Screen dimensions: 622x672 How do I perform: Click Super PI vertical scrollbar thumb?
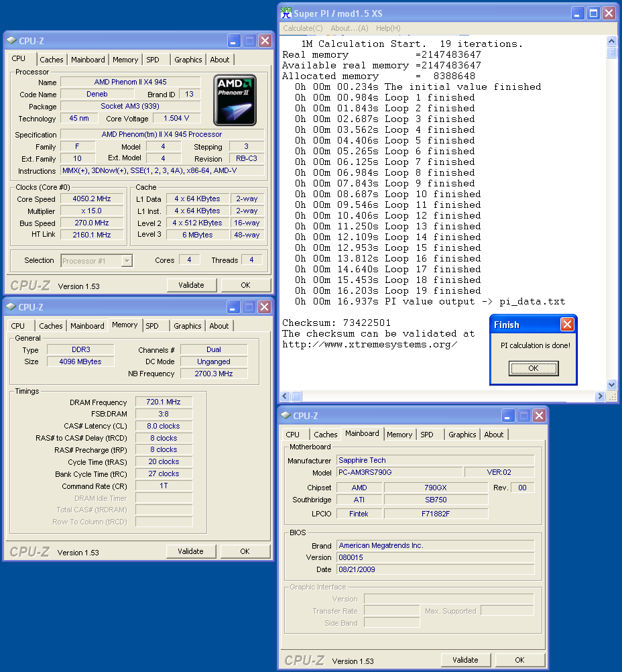612,52
